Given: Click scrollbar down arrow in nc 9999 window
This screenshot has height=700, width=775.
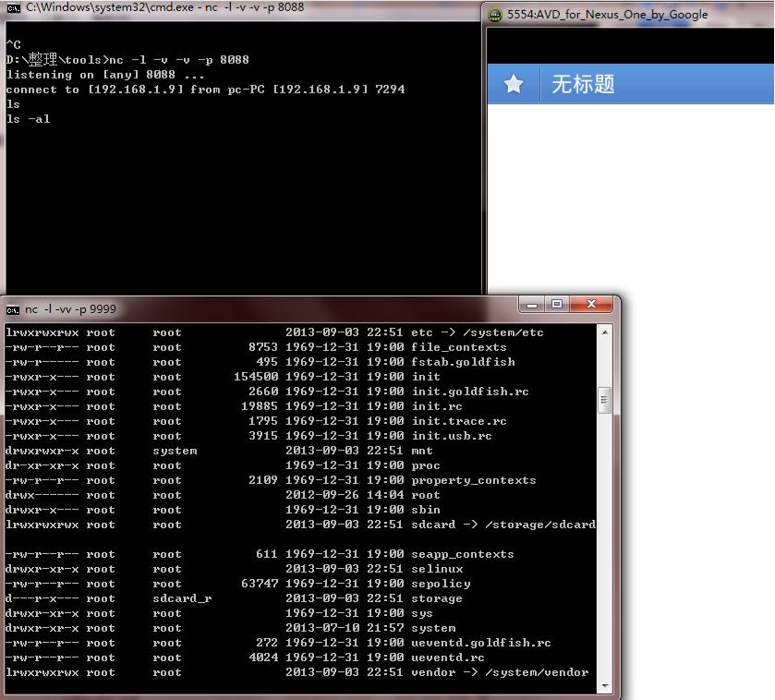Looking at the screenshot, I should coord(605,686).
